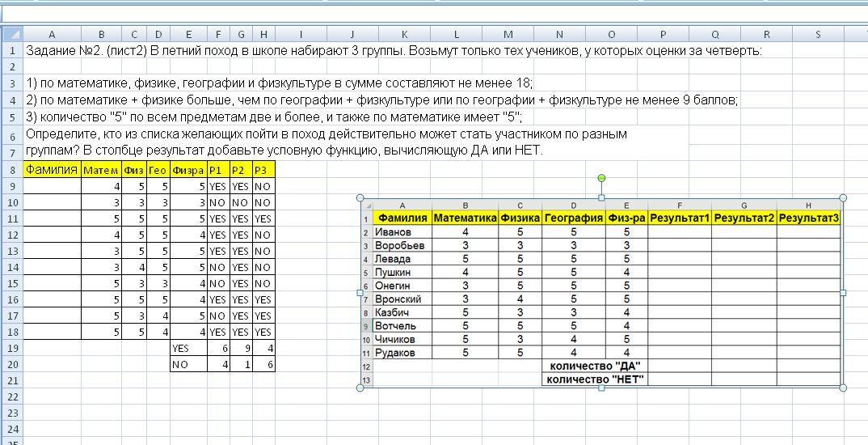Select column header A
This screenshot has height=445, width=868.
pyautogui.click(x=52, y=34)
